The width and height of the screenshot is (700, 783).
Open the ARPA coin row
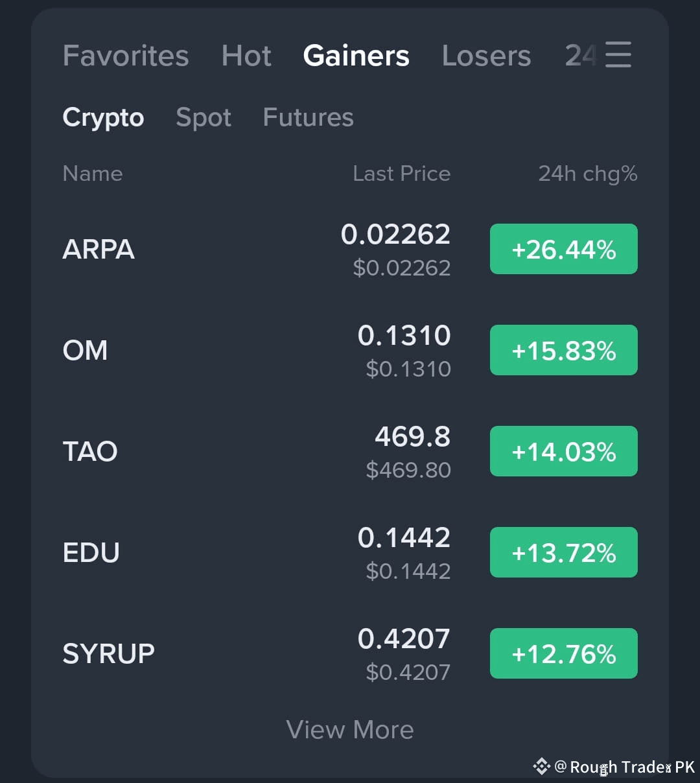coord(350,250)
